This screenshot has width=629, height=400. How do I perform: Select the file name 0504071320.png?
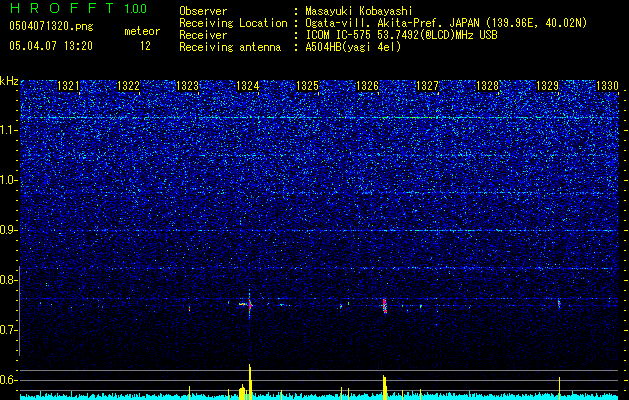[x=51, y=26]
